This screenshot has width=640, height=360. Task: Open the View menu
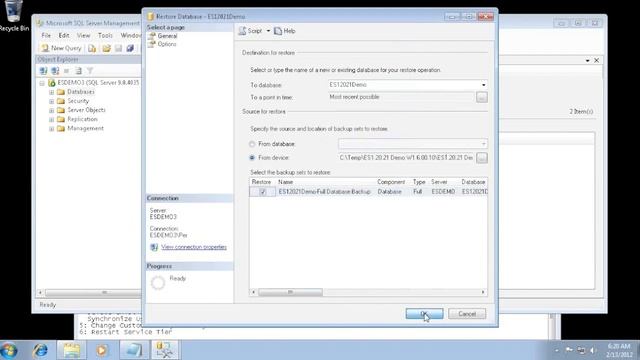coord(83,36)
